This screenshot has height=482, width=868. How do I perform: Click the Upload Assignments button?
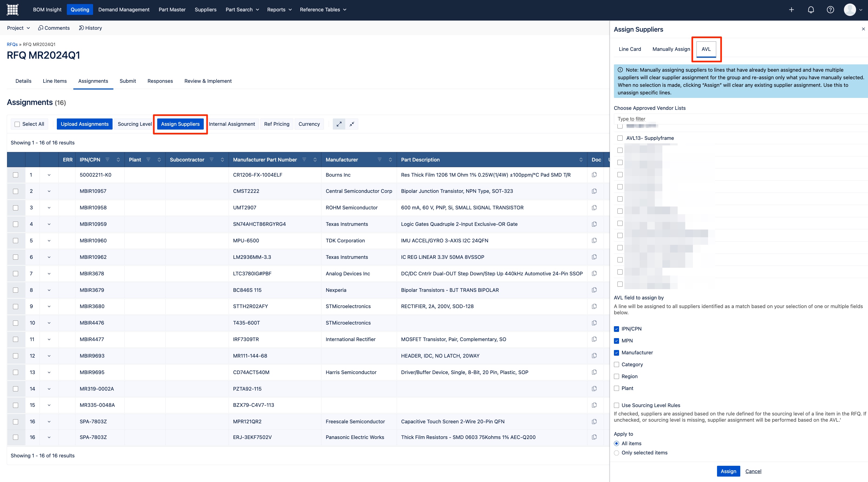click(85, 124)
